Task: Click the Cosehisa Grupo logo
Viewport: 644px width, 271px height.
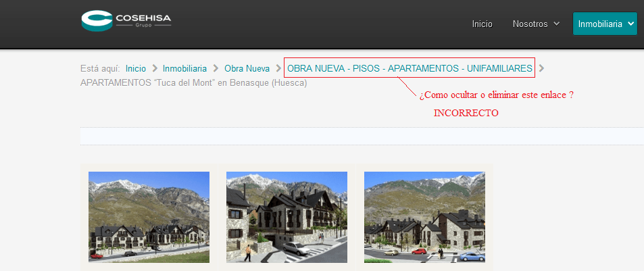Action: (x=126, y=20)
